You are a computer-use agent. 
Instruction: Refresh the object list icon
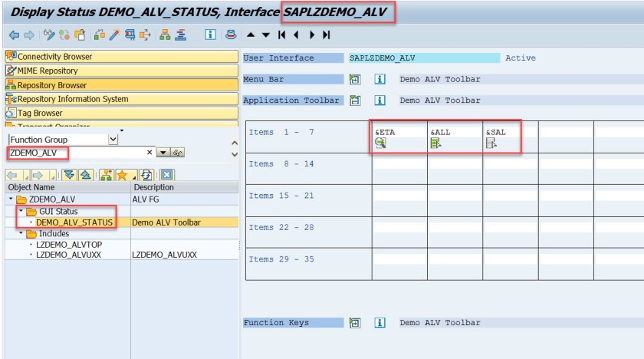coord(146,175)
